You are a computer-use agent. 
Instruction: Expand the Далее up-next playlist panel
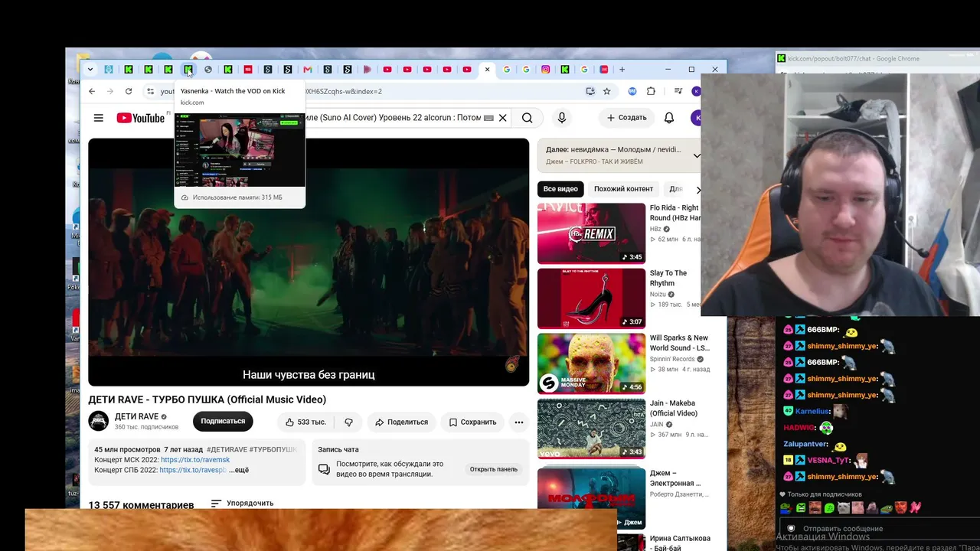click(697, 155)
